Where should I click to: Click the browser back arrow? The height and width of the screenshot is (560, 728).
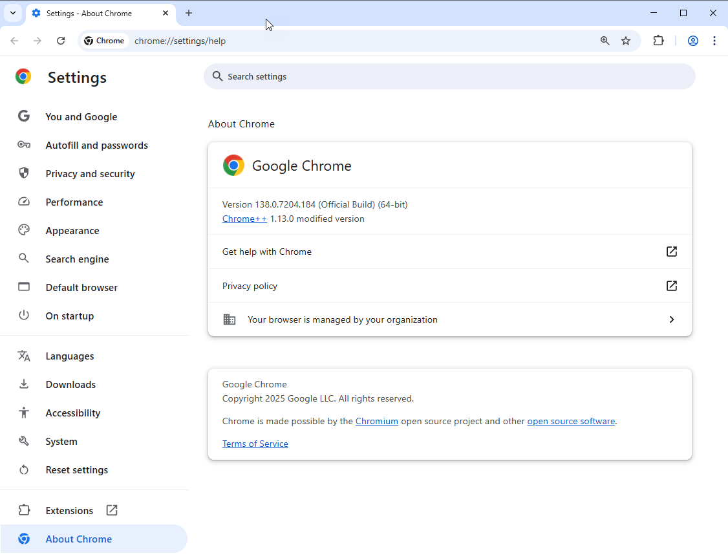(x=14, y=41)
